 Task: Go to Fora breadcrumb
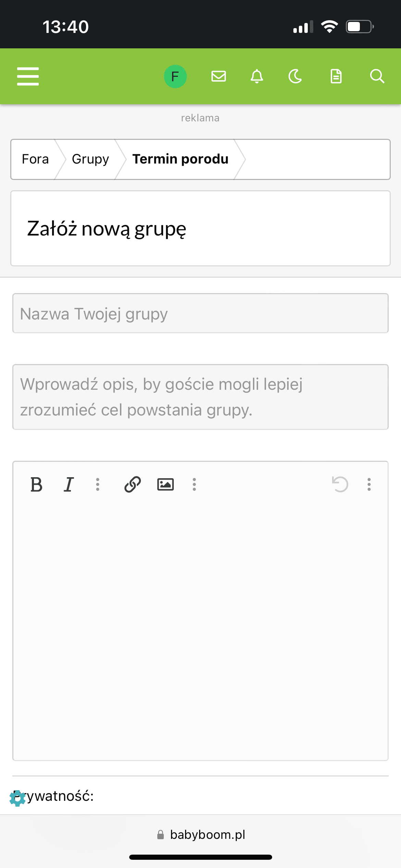click(x=35, y=159)
